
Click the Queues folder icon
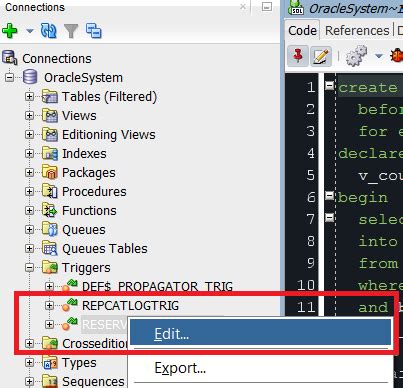tap(50, 229)
